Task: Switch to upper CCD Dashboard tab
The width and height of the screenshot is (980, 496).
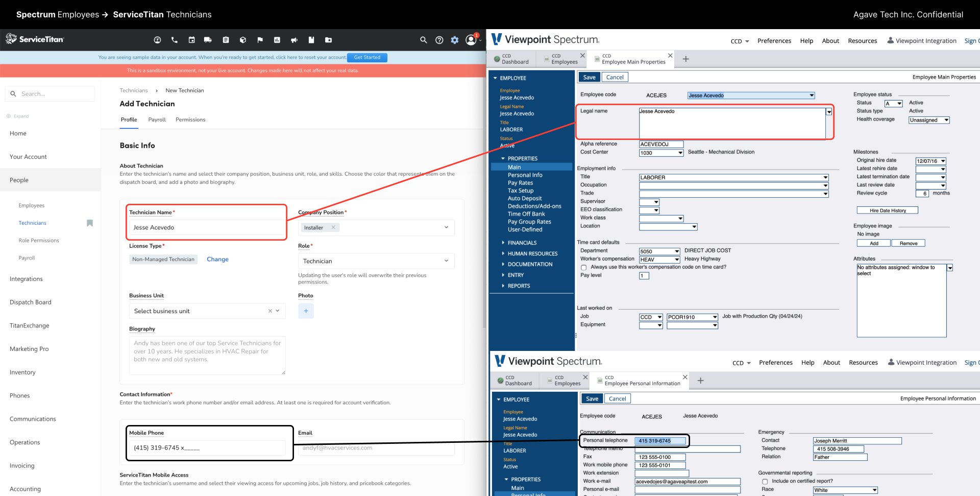Action: 512,59
